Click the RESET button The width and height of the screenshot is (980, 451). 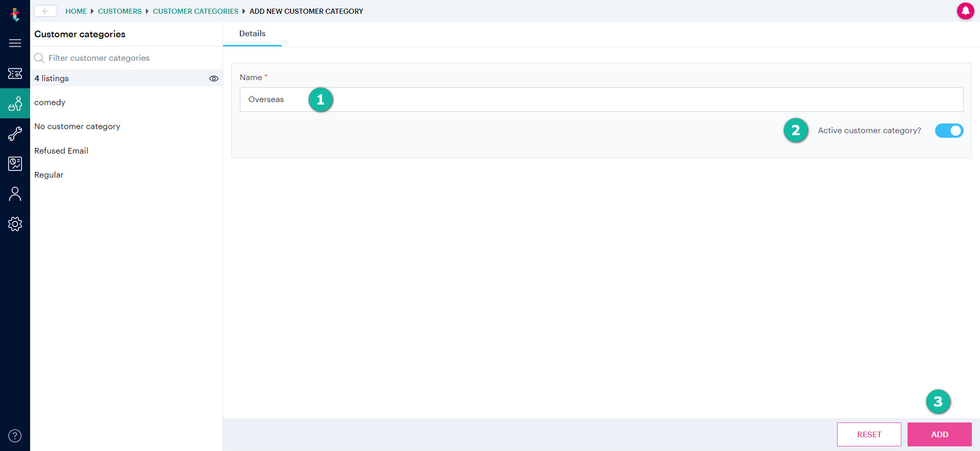click(x=869, y=435)
